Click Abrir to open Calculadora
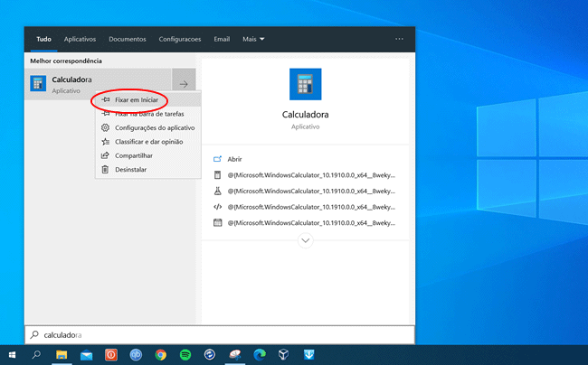Image resolution: width=588 pixels, height=365 pixels. (234, 158)
